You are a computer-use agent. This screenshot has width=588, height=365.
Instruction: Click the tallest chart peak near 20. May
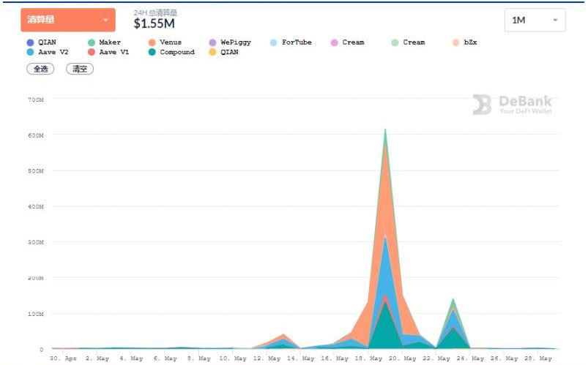385,130
